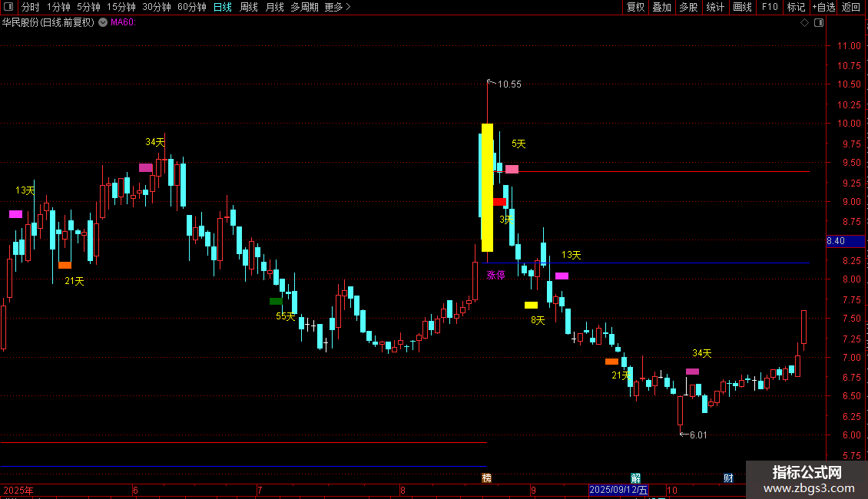This screenshot has height=499, width=868.
Task: Switch to 30分钟 period
Action: tap(156, 7)
